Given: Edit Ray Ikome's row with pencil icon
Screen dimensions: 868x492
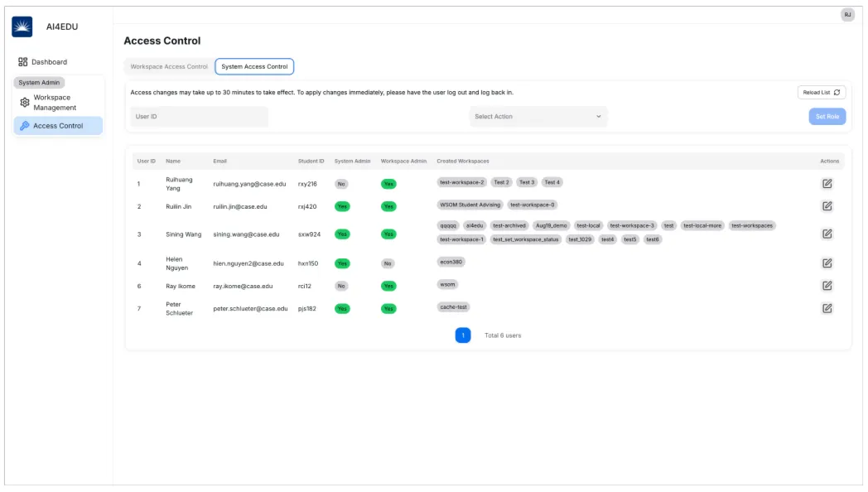Looking at the screenshot, I should (x=827, y=286).
